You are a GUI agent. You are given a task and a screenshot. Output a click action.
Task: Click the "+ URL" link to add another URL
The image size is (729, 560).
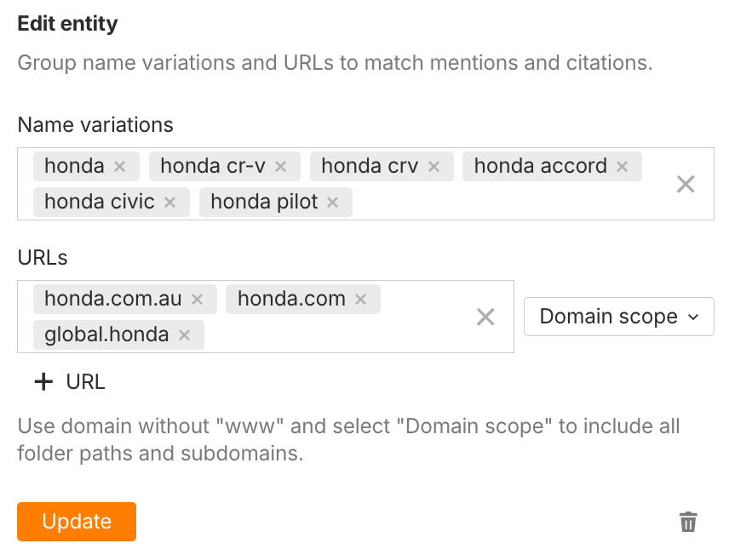68,381
